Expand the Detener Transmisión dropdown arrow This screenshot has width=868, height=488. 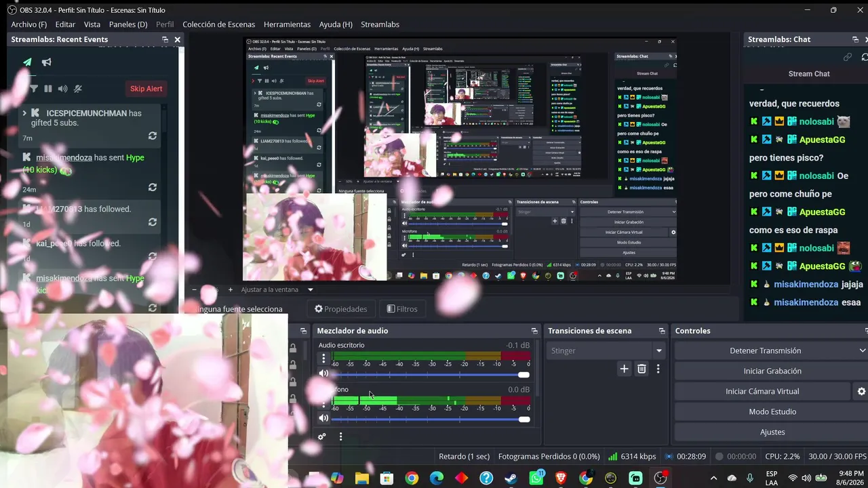(862, 350)
